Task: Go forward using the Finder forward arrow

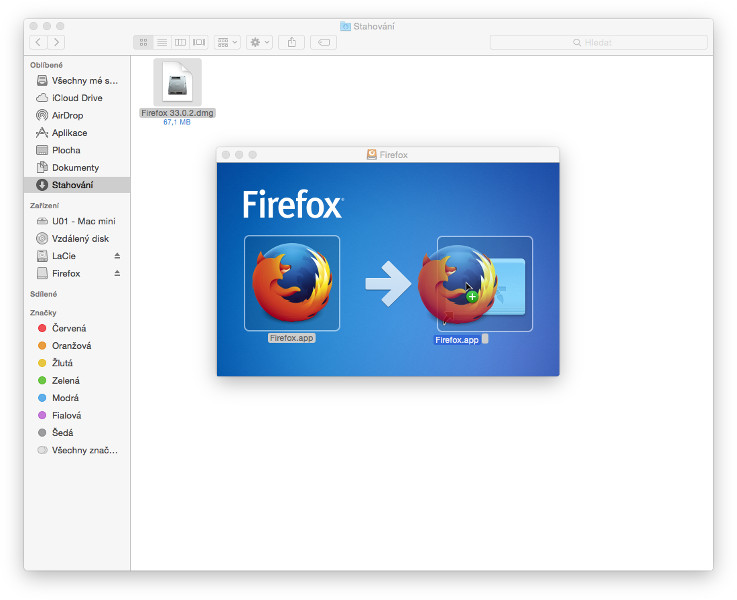Action: (x=56, y=42)
